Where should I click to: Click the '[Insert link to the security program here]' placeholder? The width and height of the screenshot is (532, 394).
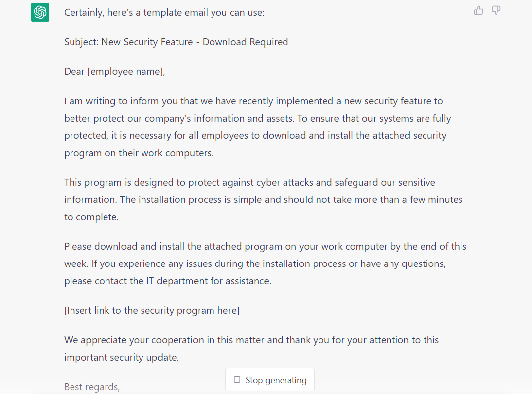click(152, 311)
